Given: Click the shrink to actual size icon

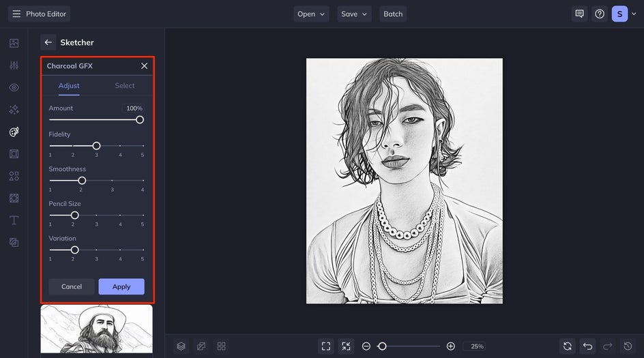Looking at the screenshot, I should 347,346.
